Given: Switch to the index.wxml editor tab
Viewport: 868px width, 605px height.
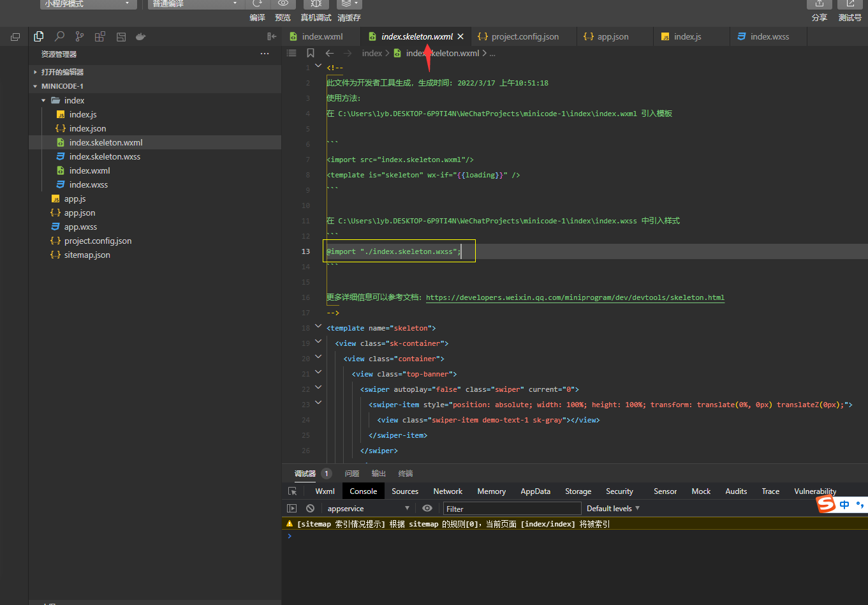Looking at the screenshot, I should coord(321,37).
